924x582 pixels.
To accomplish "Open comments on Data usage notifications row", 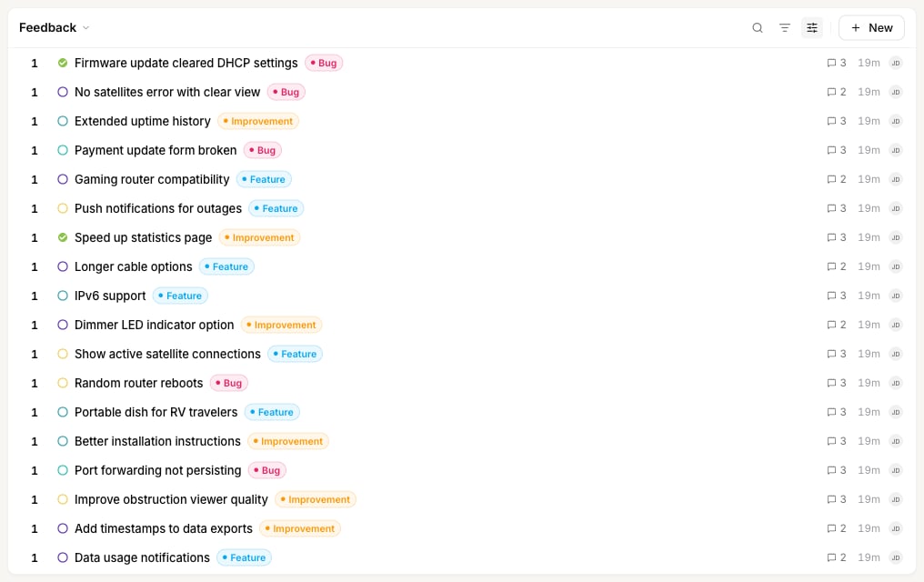I will coord(836,557).
